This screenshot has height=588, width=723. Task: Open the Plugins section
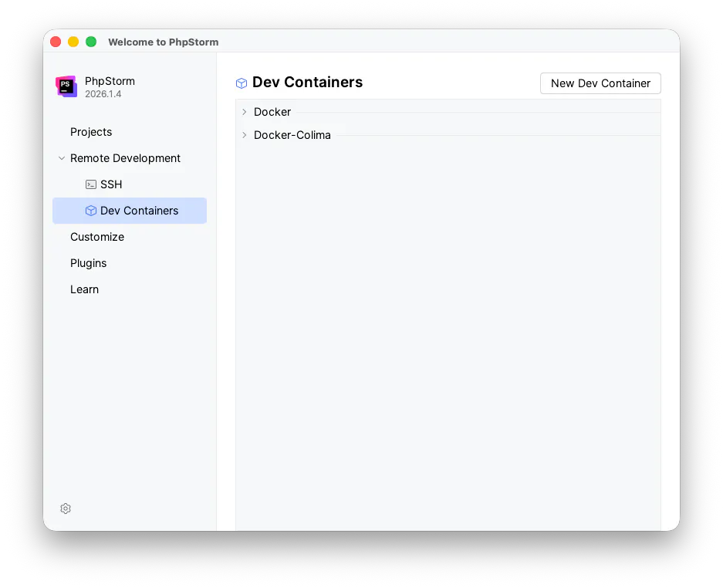(x=88, y=263)
